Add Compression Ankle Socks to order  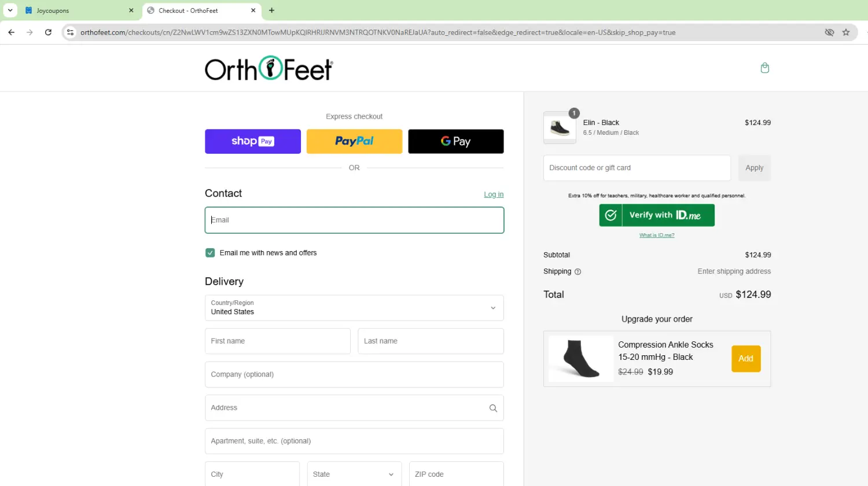pyautogui.click(x=746, y=359)
